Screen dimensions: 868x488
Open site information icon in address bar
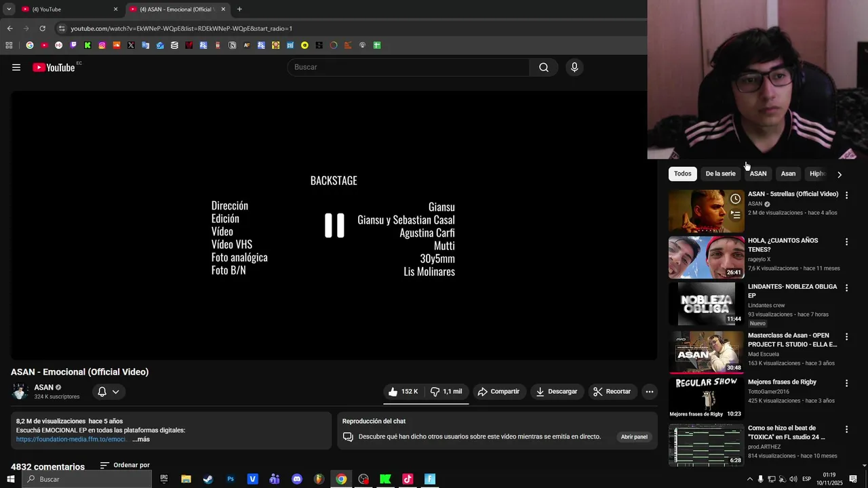(62, 28)
